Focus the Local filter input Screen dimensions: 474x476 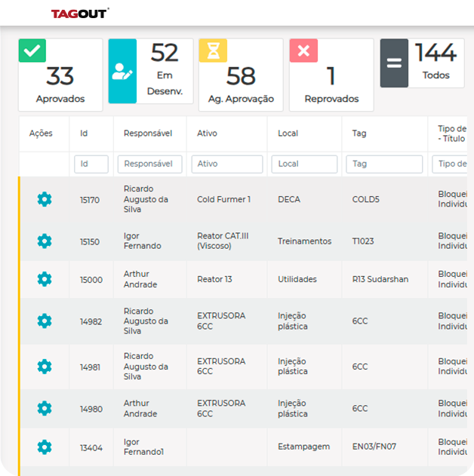304,164
